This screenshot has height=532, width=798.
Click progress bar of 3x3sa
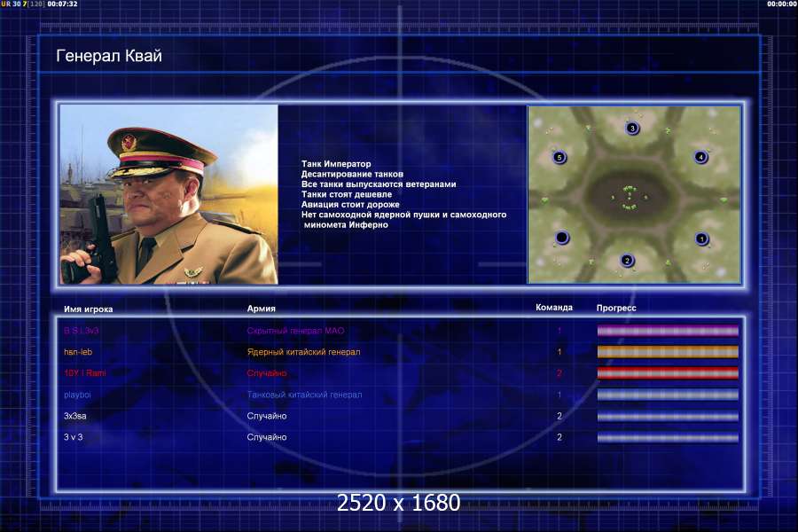point(668,416)
